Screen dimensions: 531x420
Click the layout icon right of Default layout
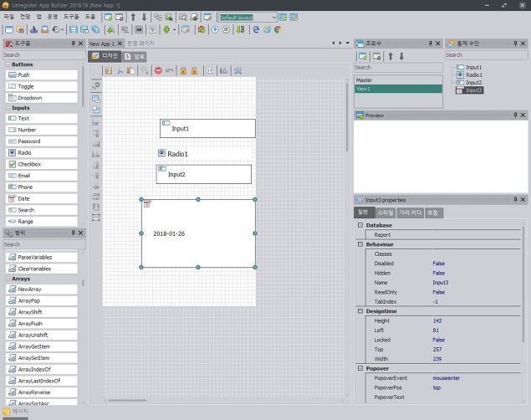click(x=283, y=18)
